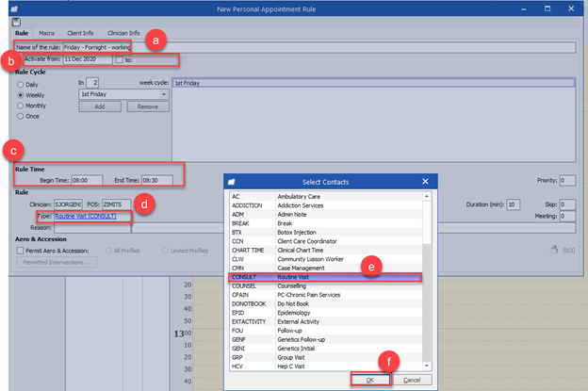
Task: Click the Reason field
Action: click(x=92, y=228)
